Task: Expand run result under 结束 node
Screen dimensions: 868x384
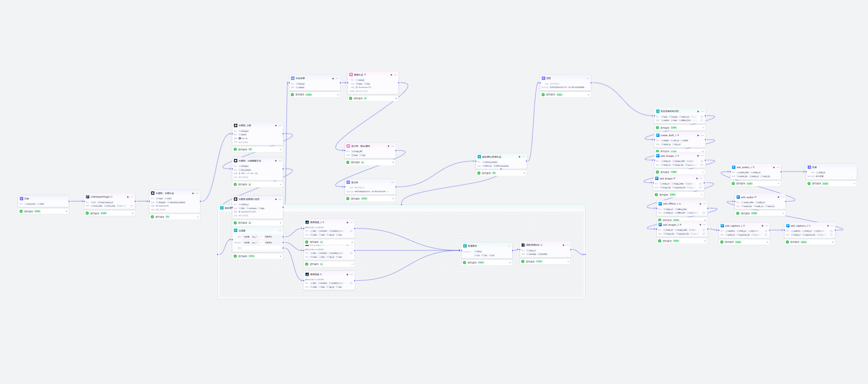Action: (854, 183)
